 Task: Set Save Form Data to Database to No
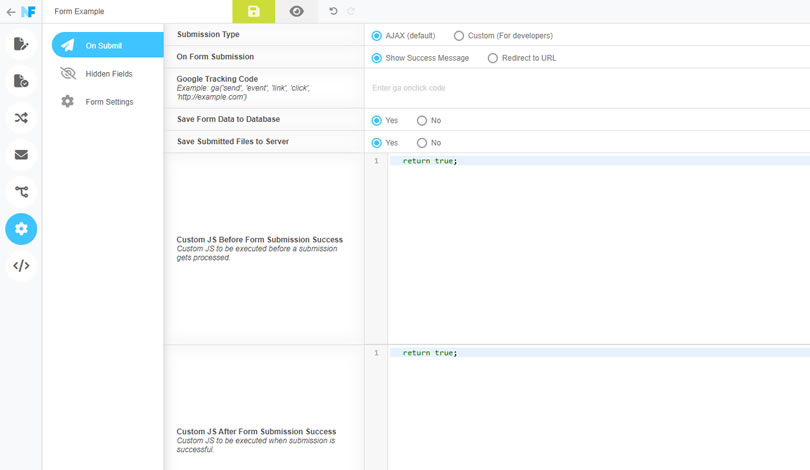pos(422,120)
